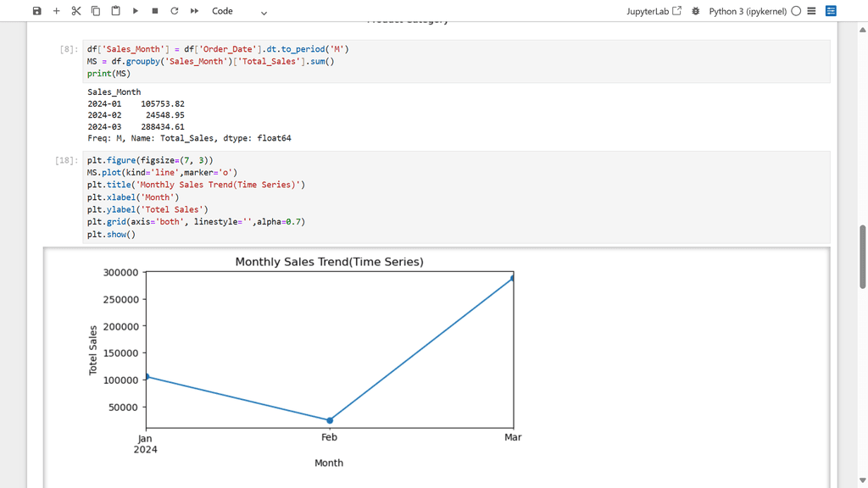Copy the selected cell

[x=96, y=11]
